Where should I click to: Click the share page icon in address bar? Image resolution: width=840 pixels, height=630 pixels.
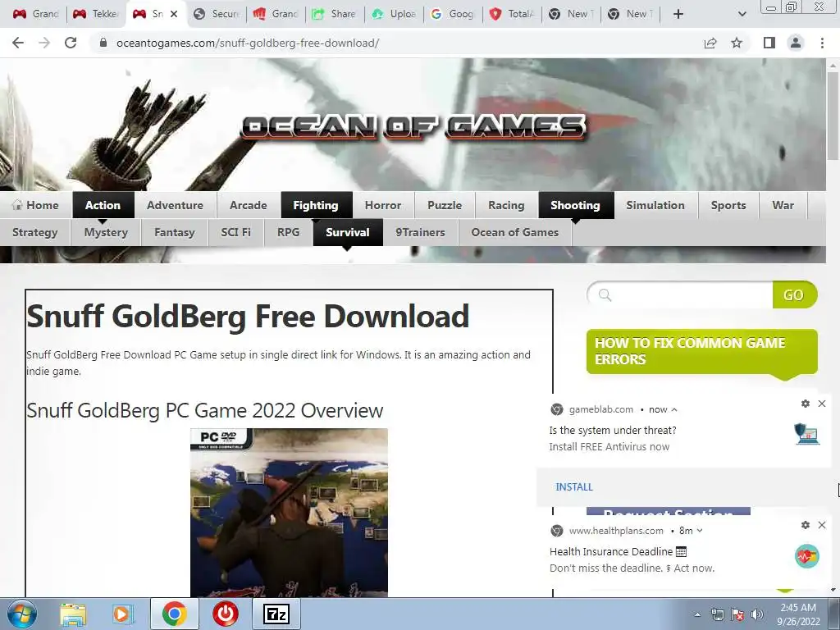[x=710, y=43]
